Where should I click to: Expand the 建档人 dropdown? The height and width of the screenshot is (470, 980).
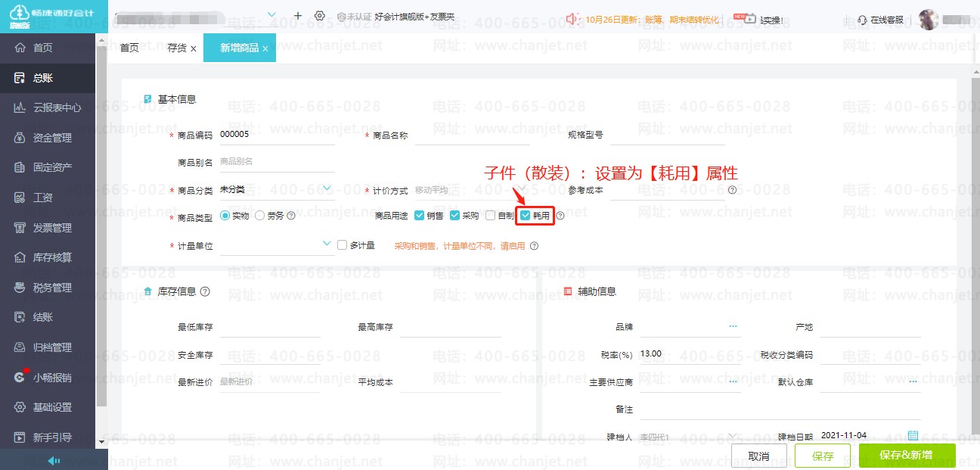click(x=732, y=437)
